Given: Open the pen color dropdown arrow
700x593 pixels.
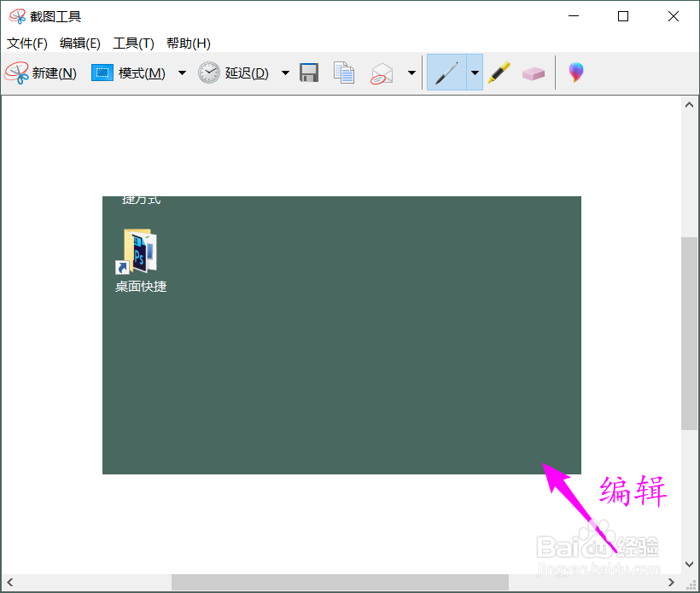Looking at the screenshot, I should [475, 73].
